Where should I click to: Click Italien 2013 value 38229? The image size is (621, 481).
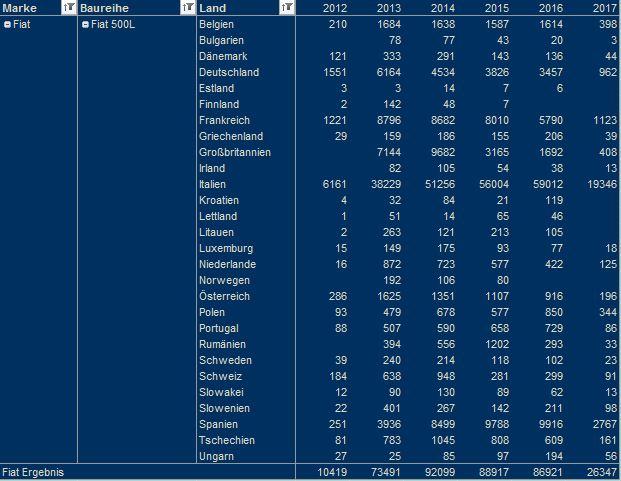[x=384, y=184]
